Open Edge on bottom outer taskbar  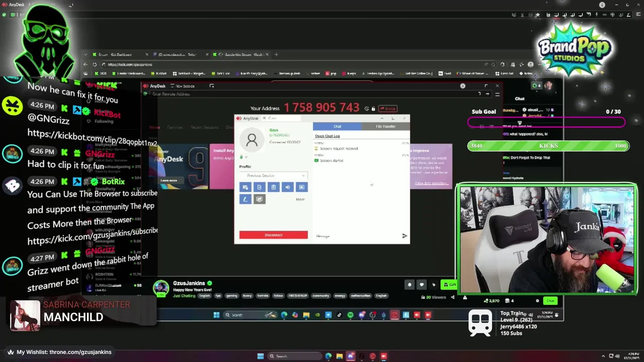(x=328, y=356)
